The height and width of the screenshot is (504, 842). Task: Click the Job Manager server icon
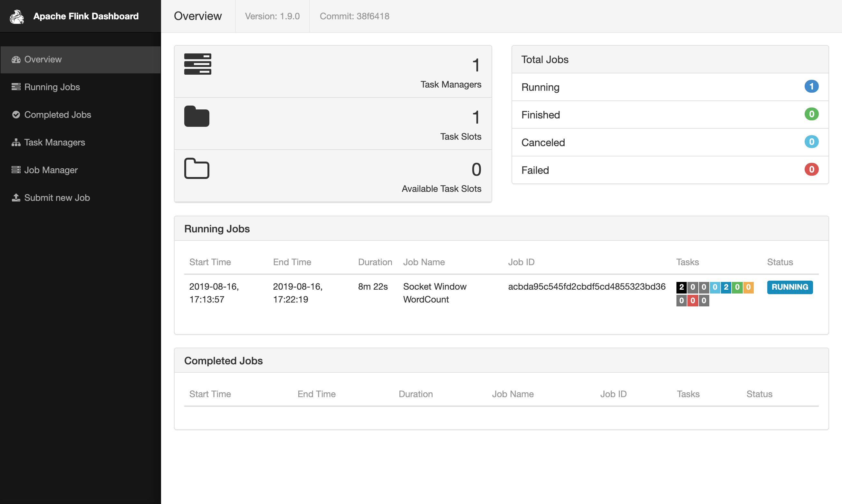[16, 170]
